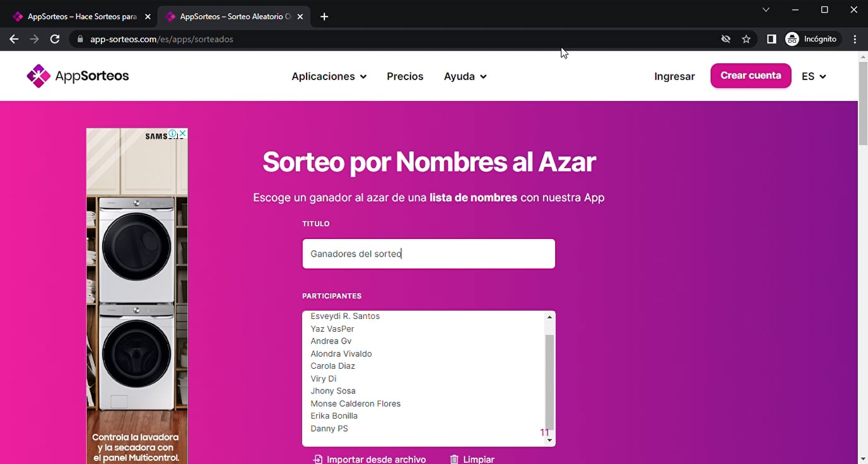Open the ES language selector

click(814, 76)
